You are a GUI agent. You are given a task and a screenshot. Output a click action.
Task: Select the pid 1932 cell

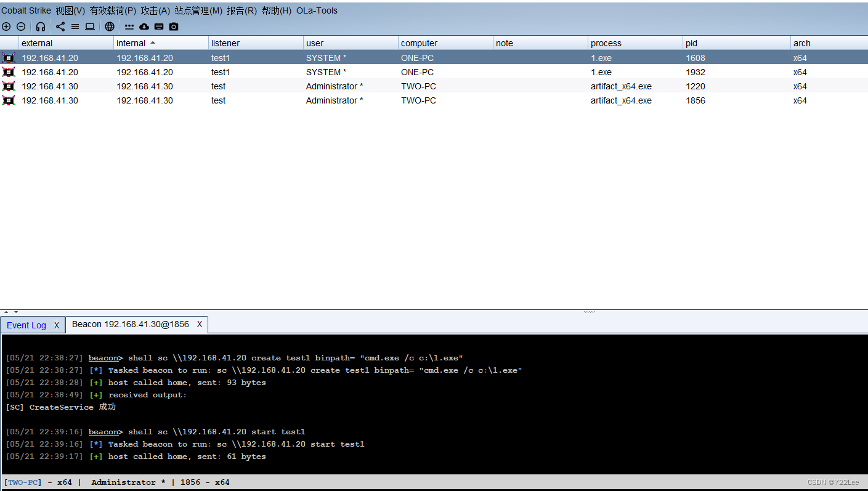(696, 72)
